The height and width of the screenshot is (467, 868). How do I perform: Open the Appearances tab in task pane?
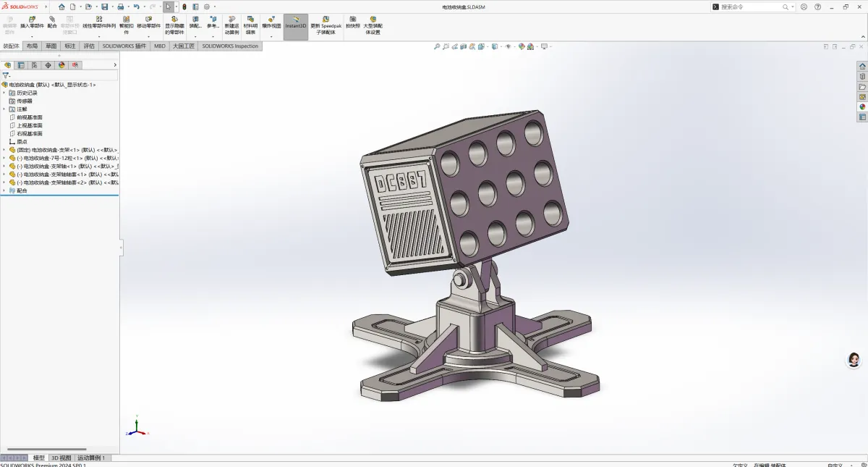point(862,106)
